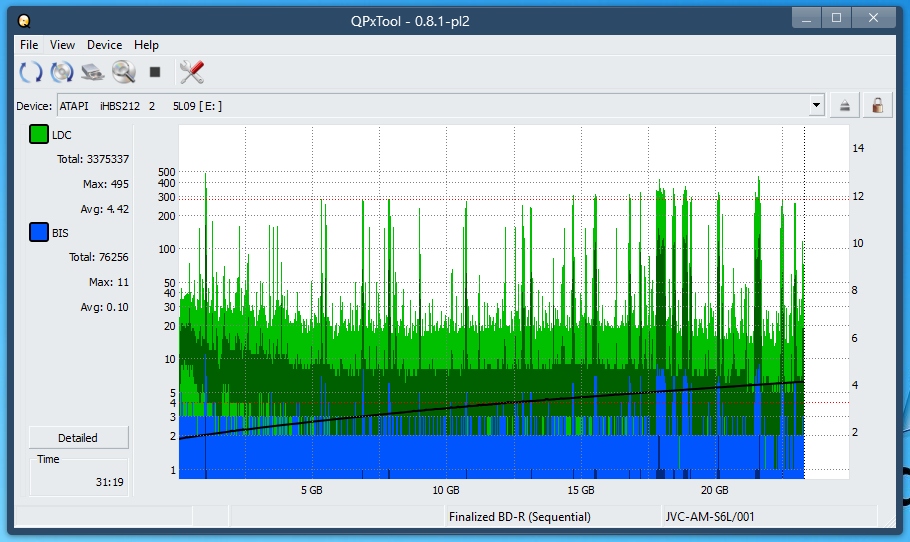Expand the Device dropdown arrow
The width and height of the screenshot is (910, 542).
pyautogui.click(x=816, y=105)
